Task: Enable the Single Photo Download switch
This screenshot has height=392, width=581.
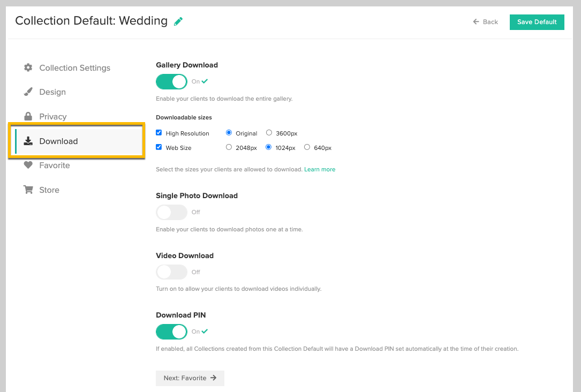Action: (x=171, y=212)
